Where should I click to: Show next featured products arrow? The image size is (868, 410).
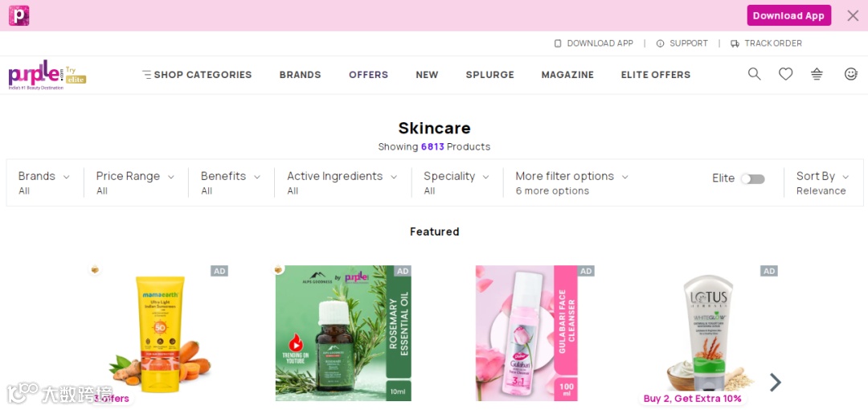tap(776, 382)
